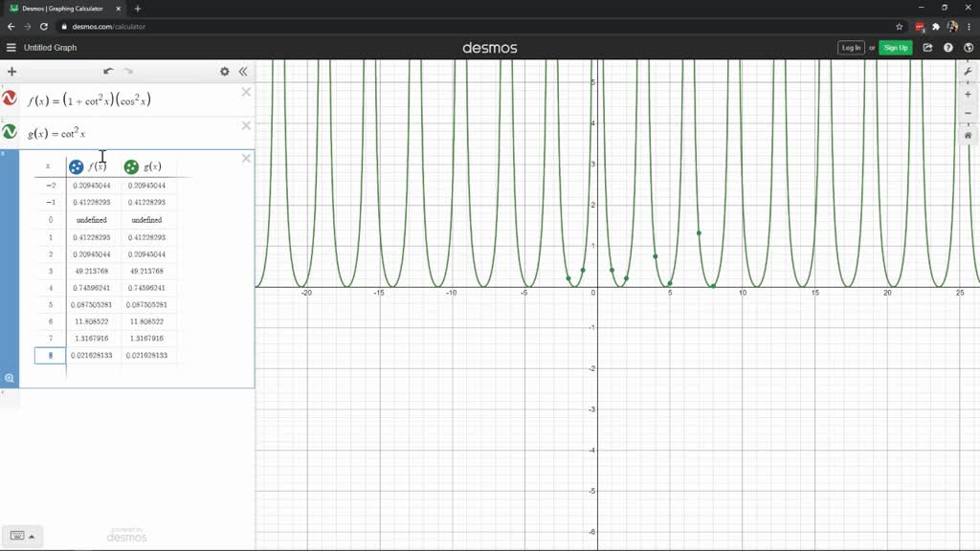
Task: Collapse the expression panel with the double chevron
Action: 244,71
